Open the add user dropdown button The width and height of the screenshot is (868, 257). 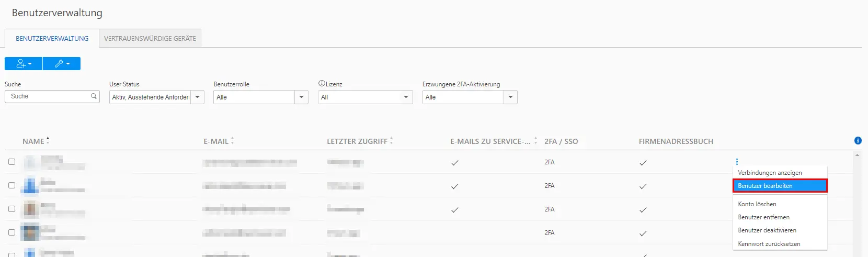24,63
